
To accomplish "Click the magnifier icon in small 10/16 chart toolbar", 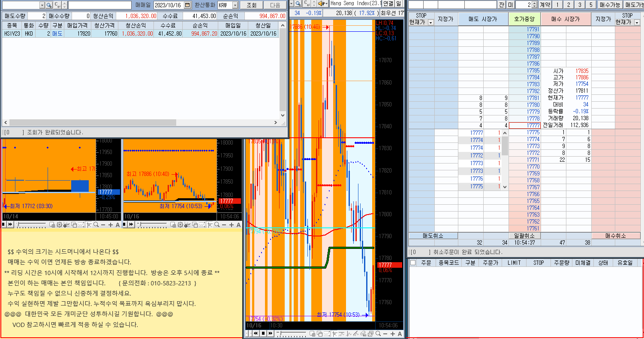I will [217, 224].
